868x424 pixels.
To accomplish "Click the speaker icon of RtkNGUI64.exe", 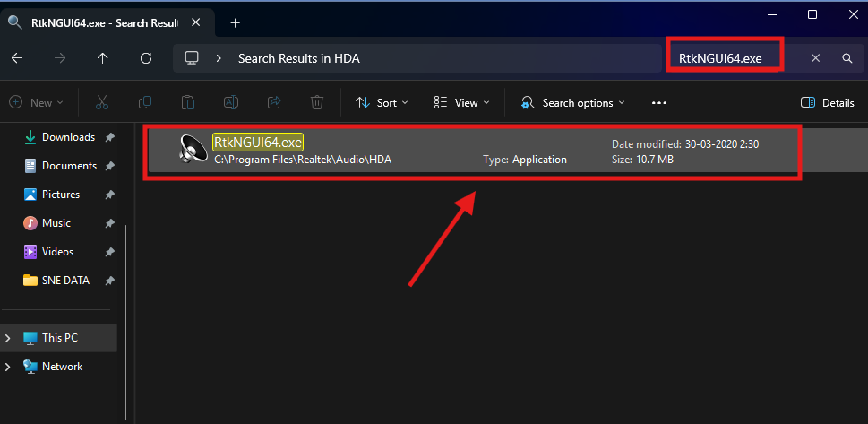I will [x=193, y=149].
